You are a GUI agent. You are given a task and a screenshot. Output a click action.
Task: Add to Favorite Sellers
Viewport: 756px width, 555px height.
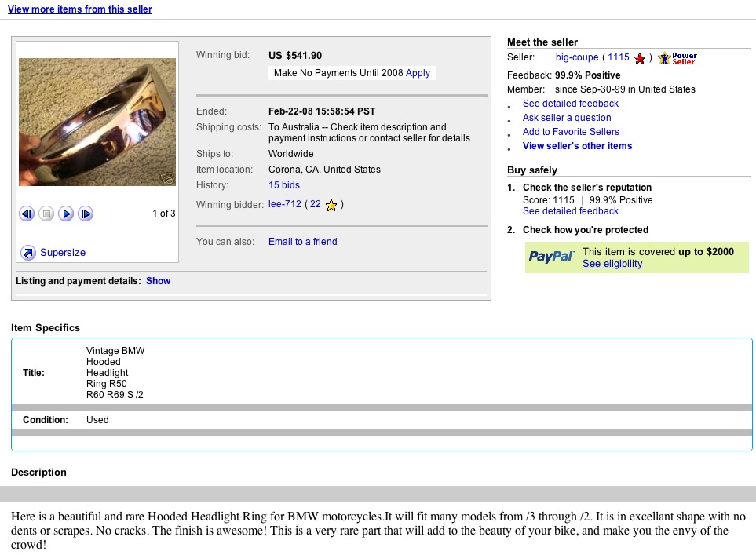point(571,132)
